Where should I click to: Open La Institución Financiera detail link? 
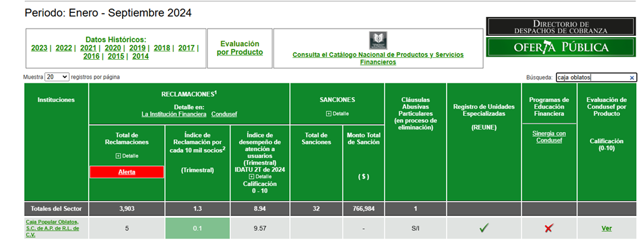pos(174,114)
